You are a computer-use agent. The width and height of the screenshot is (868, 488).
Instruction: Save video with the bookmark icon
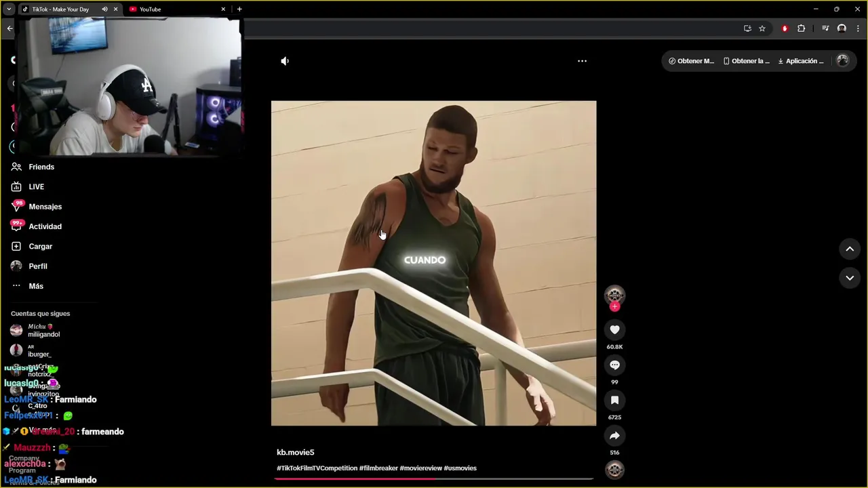coord(614,400)
